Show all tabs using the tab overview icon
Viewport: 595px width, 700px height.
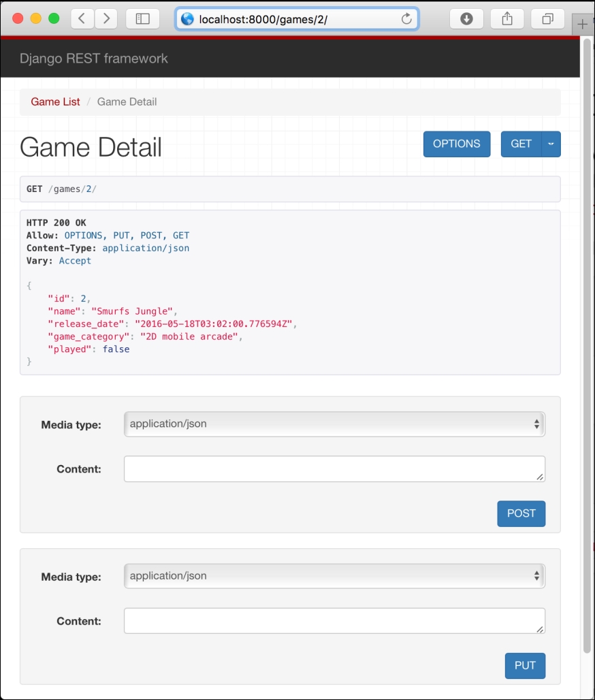coord(547,19)
